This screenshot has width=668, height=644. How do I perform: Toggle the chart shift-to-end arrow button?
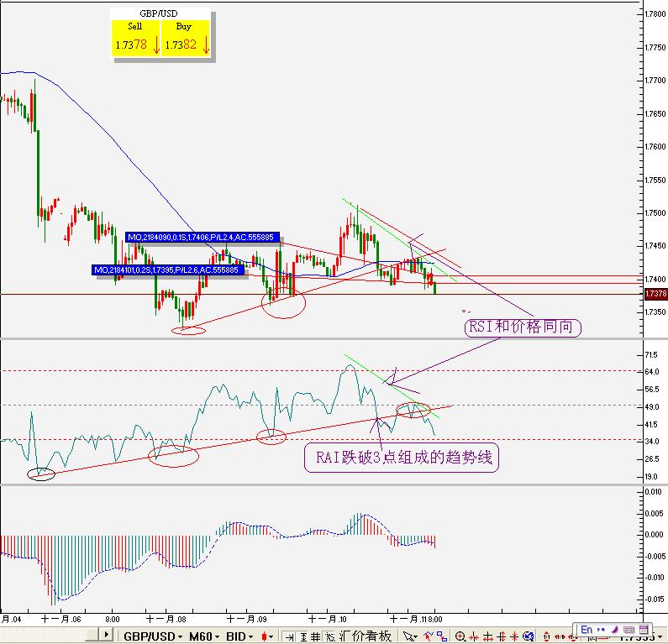tap(289, 636)
